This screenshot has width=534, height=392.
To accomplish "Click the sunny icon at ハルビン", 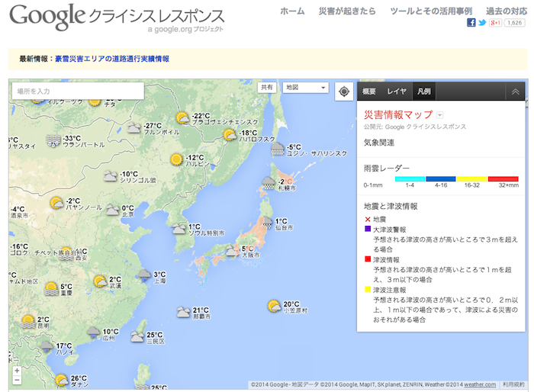I will [x=176, y=159].
